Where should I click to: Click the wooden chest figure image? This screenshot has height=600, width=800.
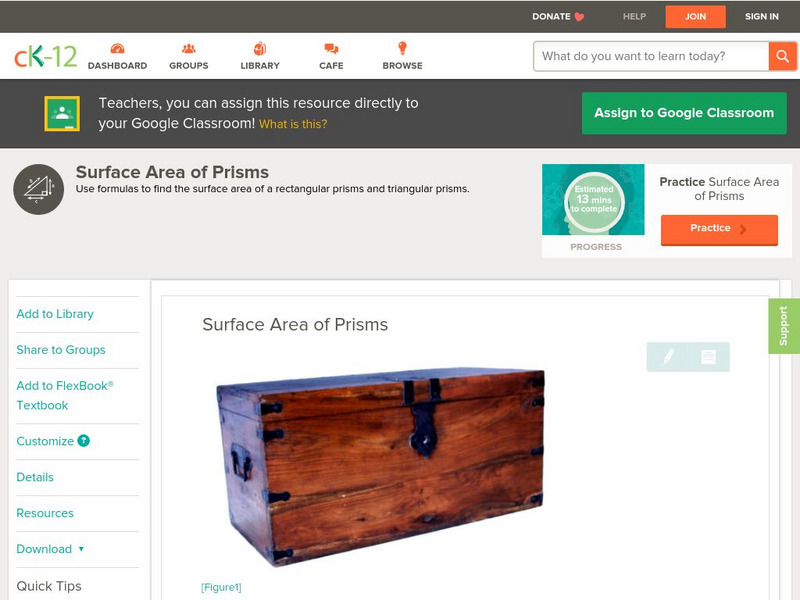click(x=379, y=466)
